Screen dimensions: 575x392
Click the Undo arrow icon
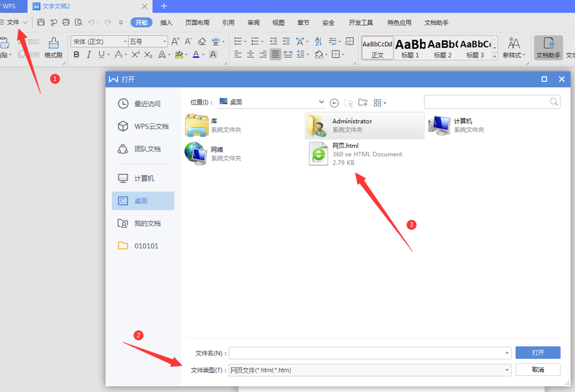[92, 22]
